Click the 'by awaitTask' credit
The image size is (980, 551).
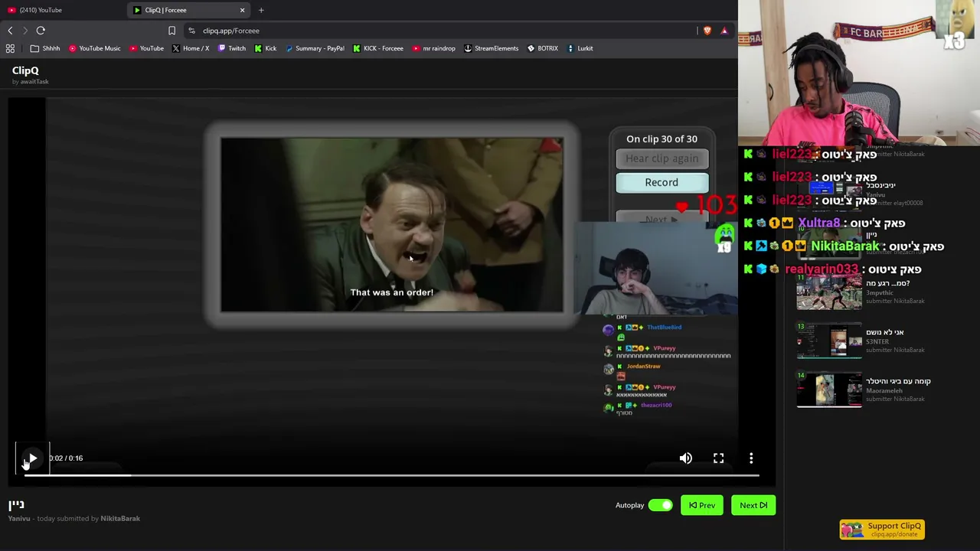(30, 82)
